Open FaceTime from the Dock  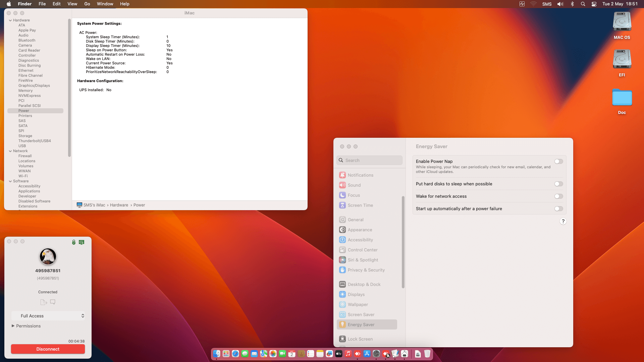pos(282,354)
